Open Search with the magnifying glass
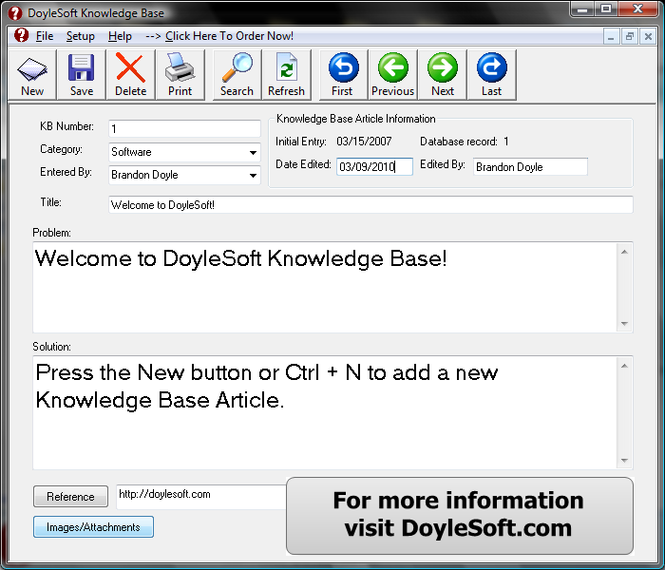 (237, 75)
